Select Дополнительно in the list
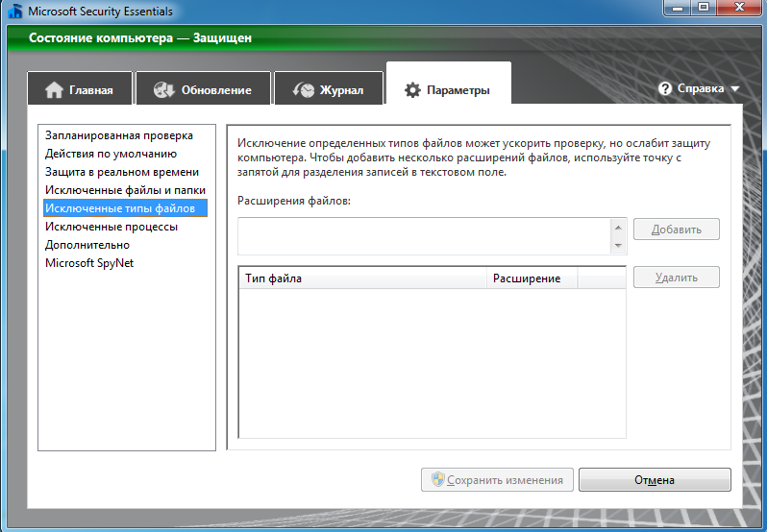The image size is (767, 532). pos(87,245)
